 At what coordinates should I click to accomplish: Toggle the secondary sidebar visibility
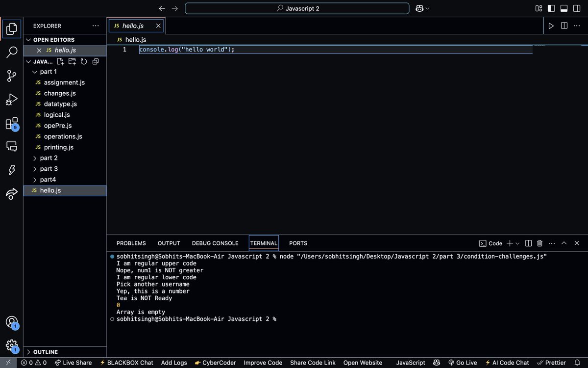(577, 8)
